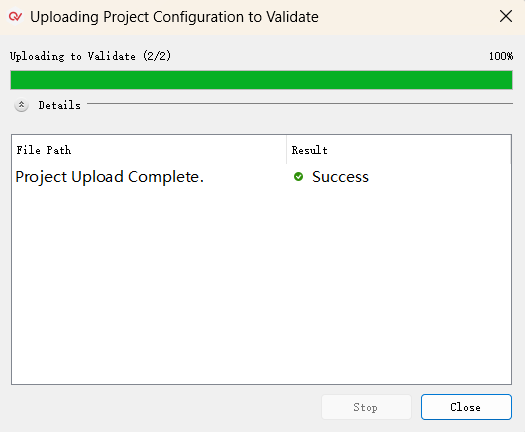
Task: Click the horizontal separator line beside Details
Action: tap(300, 103)
